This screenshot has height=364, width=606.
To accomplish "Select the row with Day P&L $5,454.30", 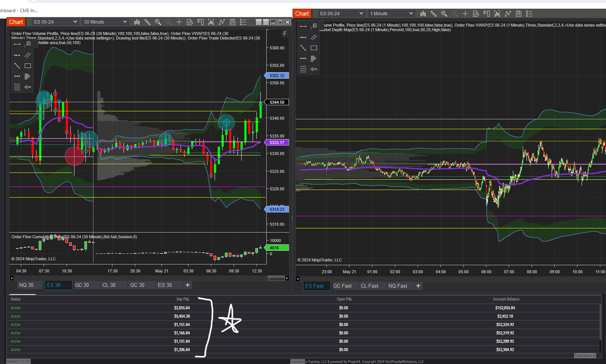I will (303, 316).
